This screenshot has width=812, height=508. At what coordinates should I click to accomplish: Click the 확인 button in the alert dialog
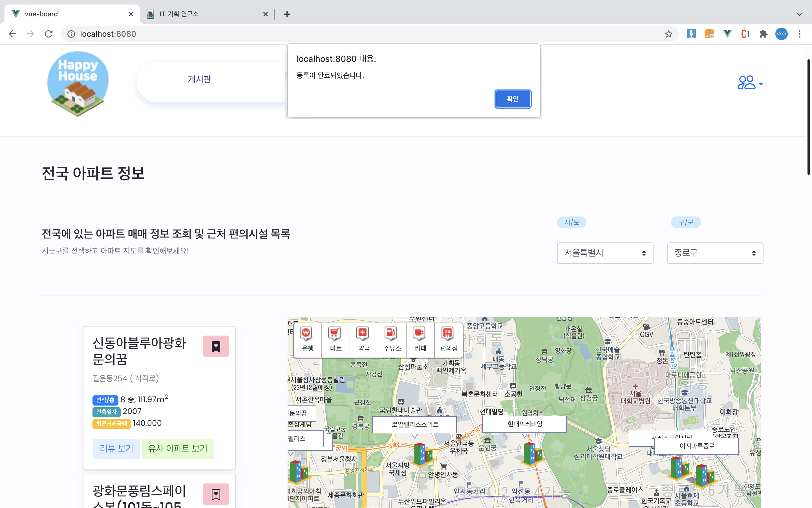513,99
